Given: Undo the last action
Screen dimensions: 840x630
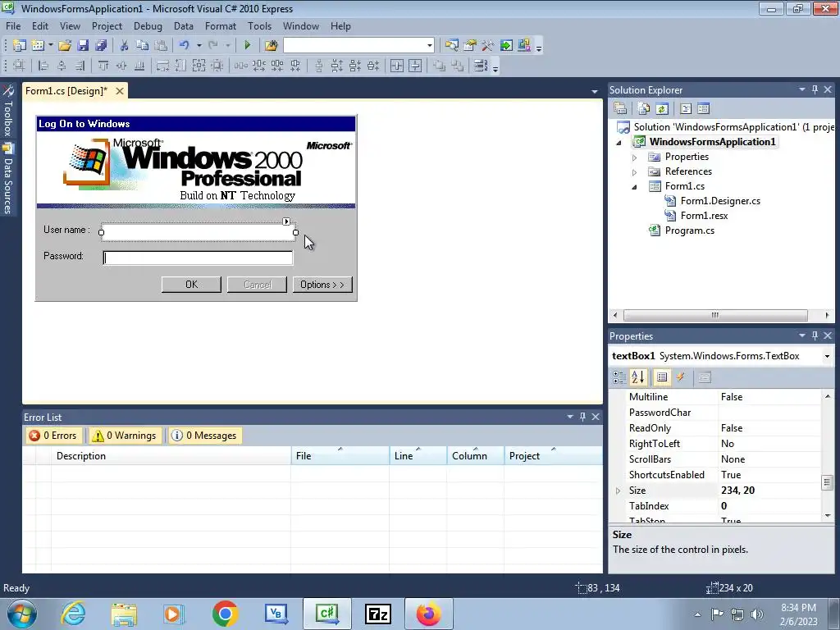Looking at the screenshot, I should [x=185, y=46].
